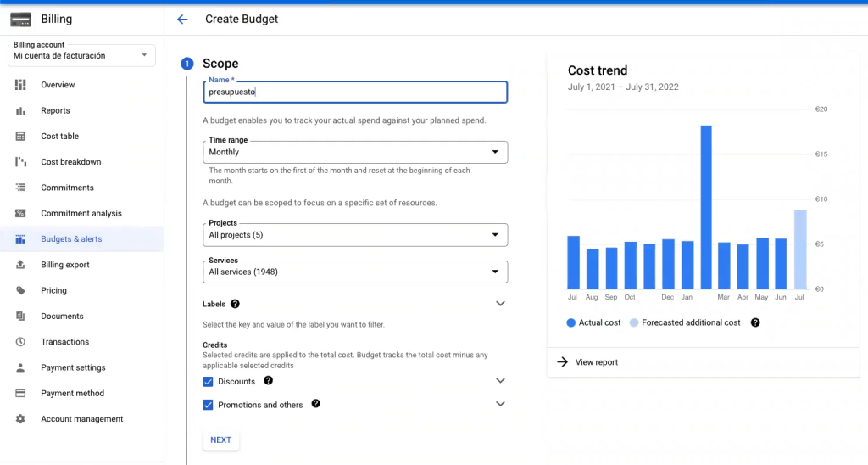Click the Cost breakdown icon
The image size is (868, 465).
(x=20, y=162)
